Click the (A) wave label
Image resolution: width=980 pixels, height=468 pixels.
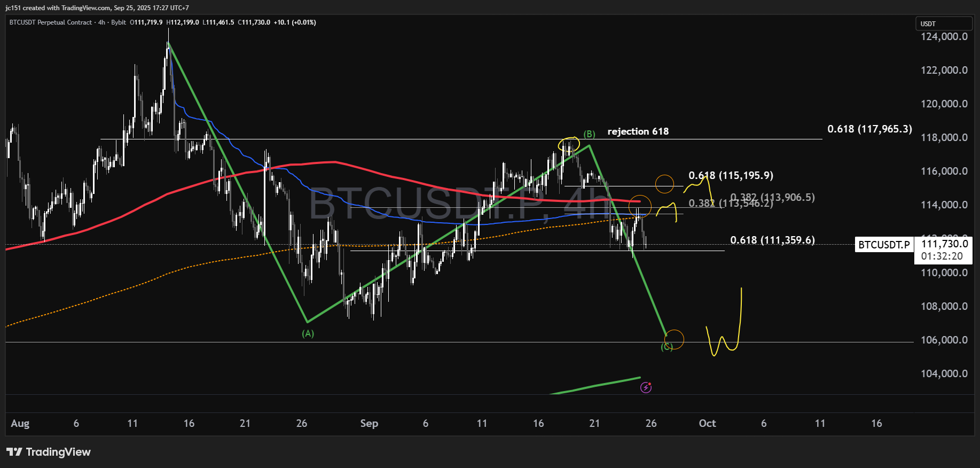308,334
